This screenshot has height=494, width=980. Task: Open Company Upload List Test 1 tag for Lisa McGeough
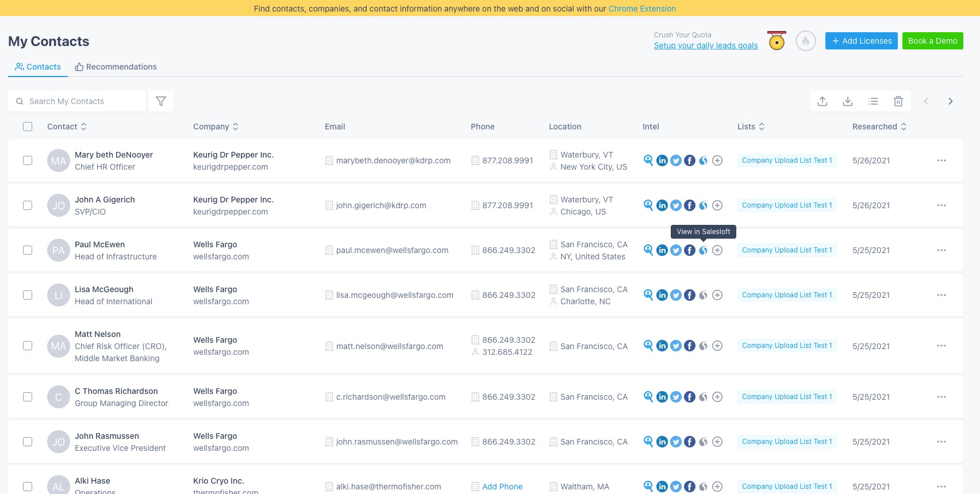(787, 295)
